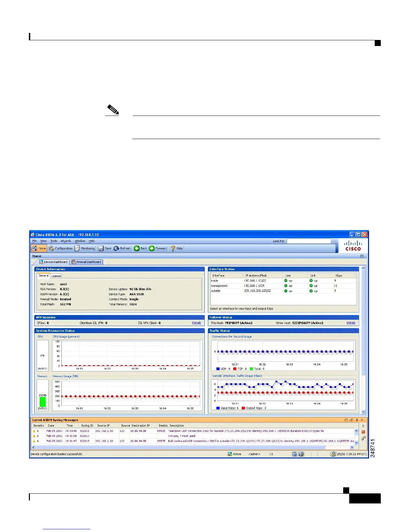Select the General tab in Device Information

[x=43, y=276]
